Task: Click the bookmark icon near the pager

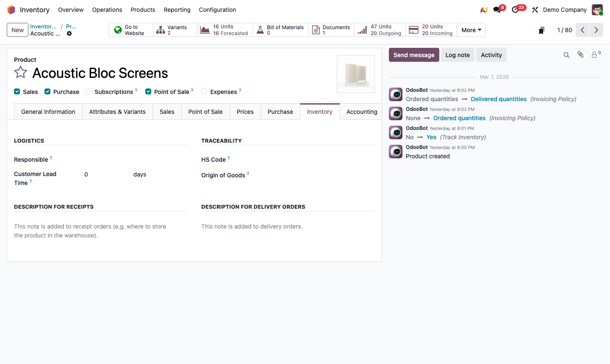Action: [x=541, y=30]
